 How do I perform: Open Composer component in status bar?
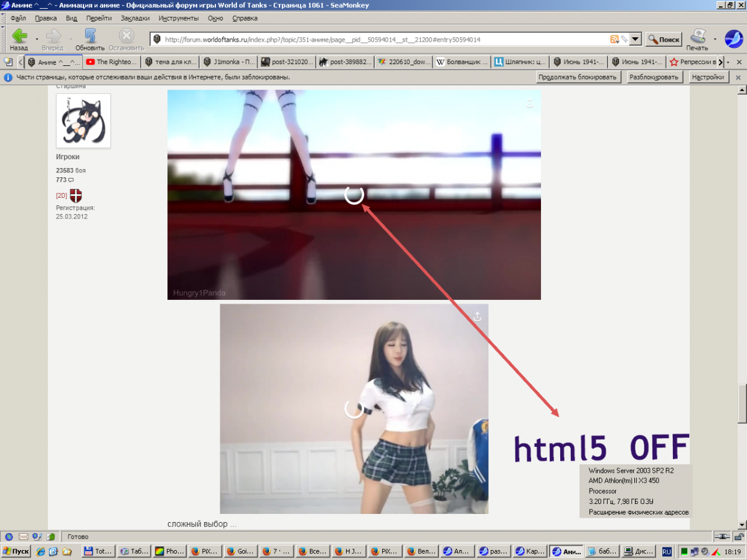click(x=37, y=536)
